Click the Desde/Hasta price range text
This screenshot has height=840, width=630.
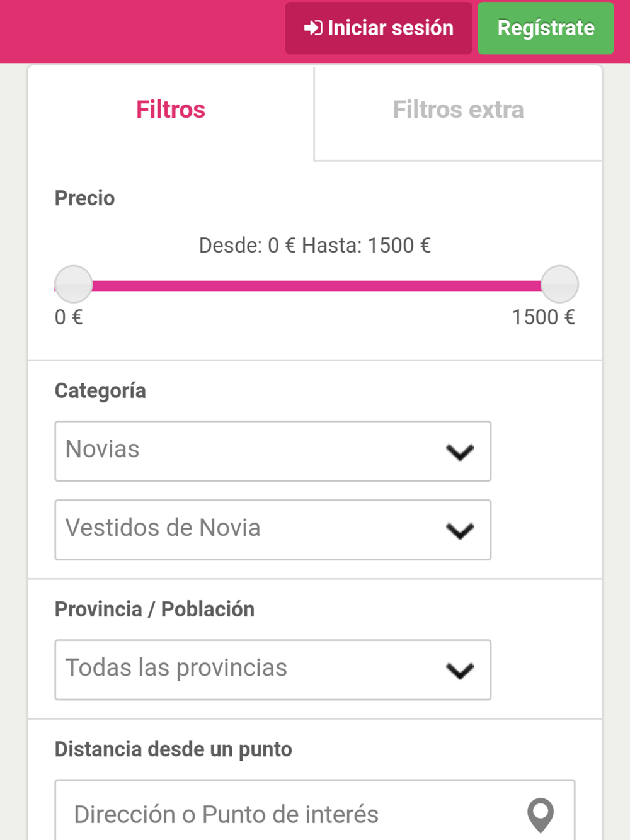[315, 246]
